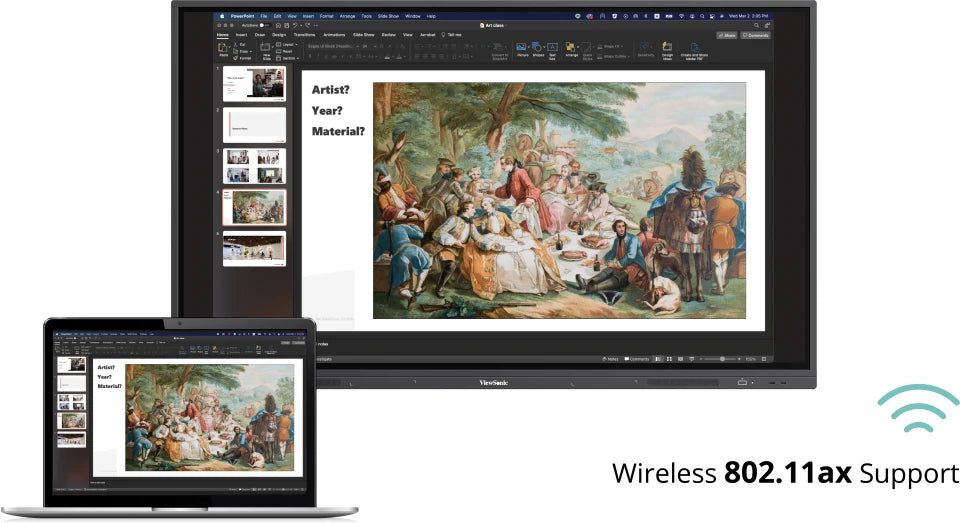Image resolution: width=960 pixels, height=523 pixels.
Task: Click the Share button
Action: (x=726, y=35)
